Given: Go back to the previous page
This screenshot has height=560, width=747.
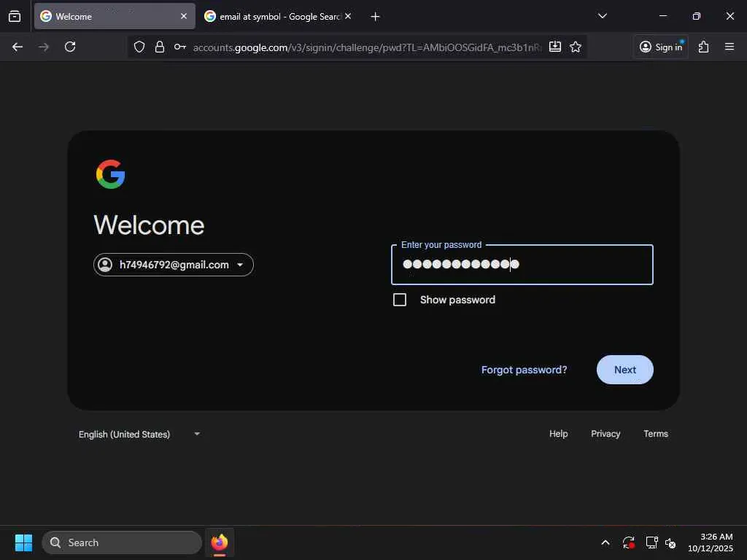Looking at the screenshot, I should [x=18, y=47].
